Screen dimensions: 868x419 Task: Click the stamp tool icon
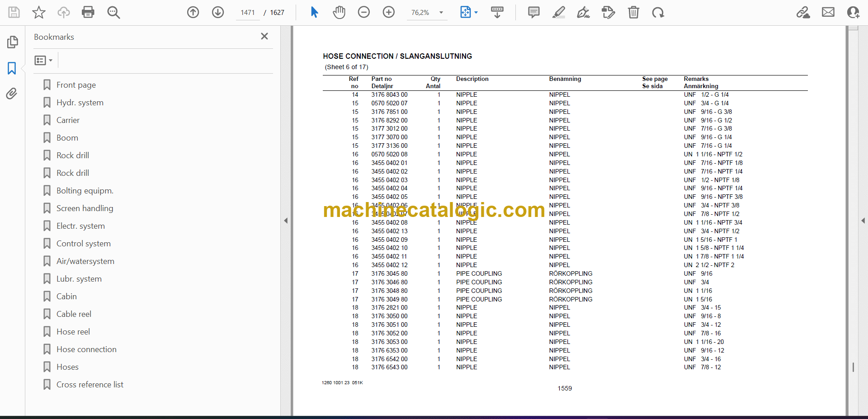coord(609,12)
